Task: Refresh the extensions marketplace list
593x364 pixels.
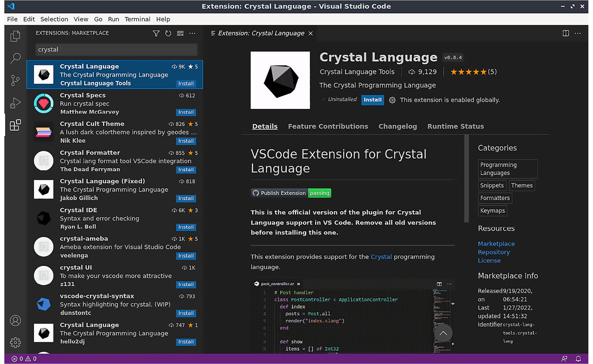Action: (x=168, y=33)
